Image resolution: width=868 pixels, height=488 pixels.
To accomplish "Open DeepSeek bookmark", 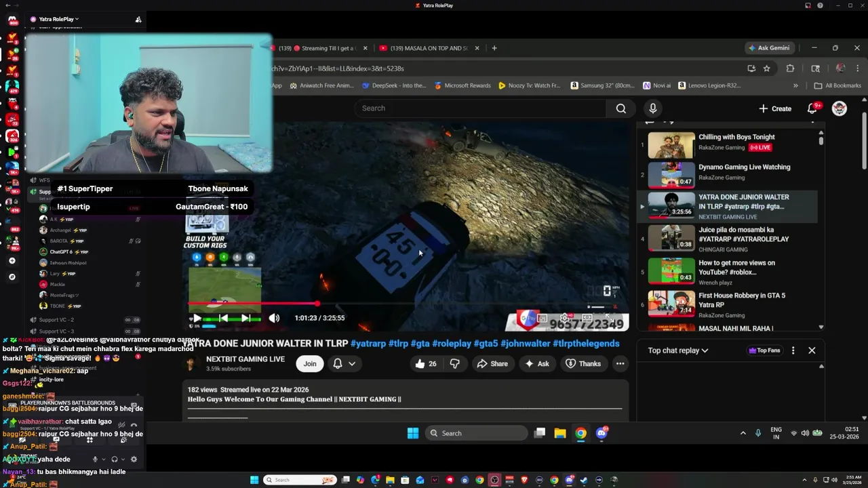I will [x=394, y=86].
